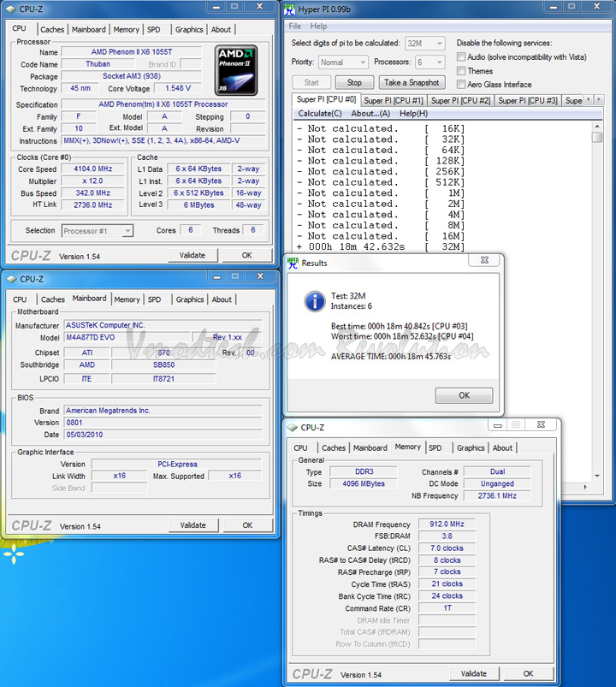Click the NB Frequency 2736.1 MHz value
This screenshot has height=687, width=616.
coord(497,495)
